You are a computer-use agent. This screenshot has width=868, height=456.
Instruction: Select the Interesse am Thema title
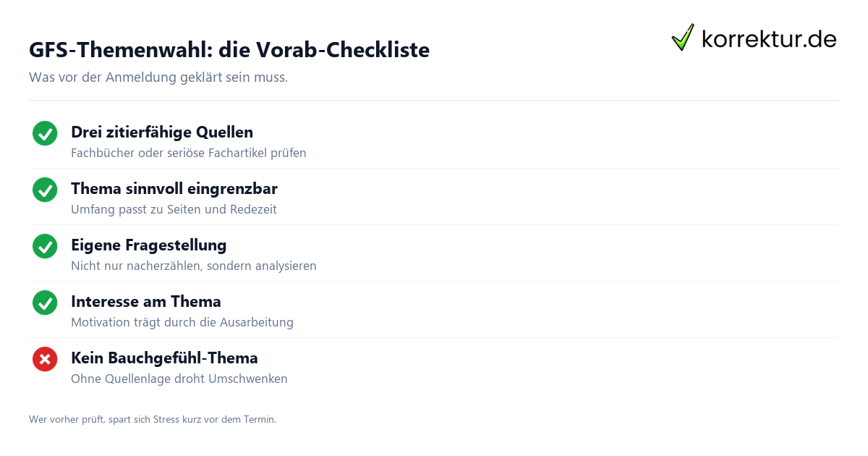(x=146, y=302)
